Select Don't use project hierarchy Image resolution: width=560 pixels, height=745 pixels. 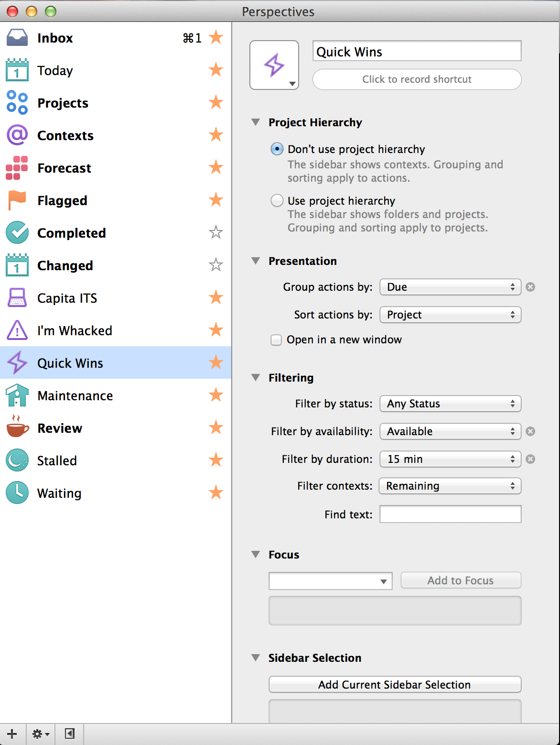(x=277, y=149)
